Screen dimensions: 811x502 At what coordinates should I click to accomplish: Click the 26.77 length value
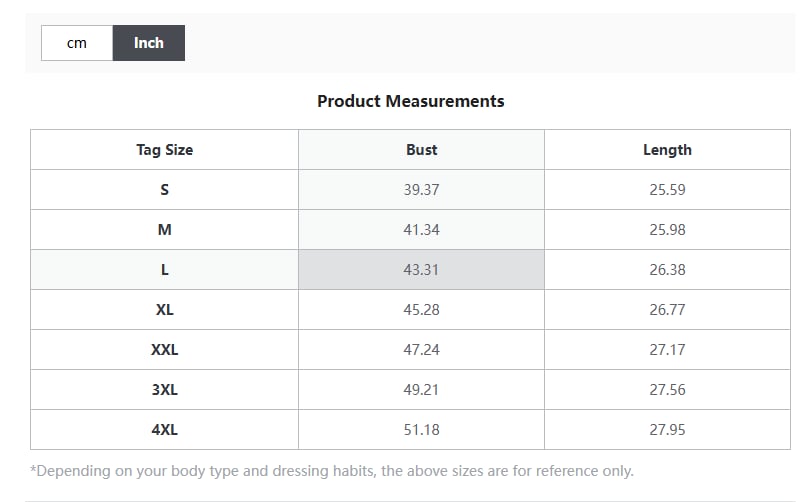667,310
